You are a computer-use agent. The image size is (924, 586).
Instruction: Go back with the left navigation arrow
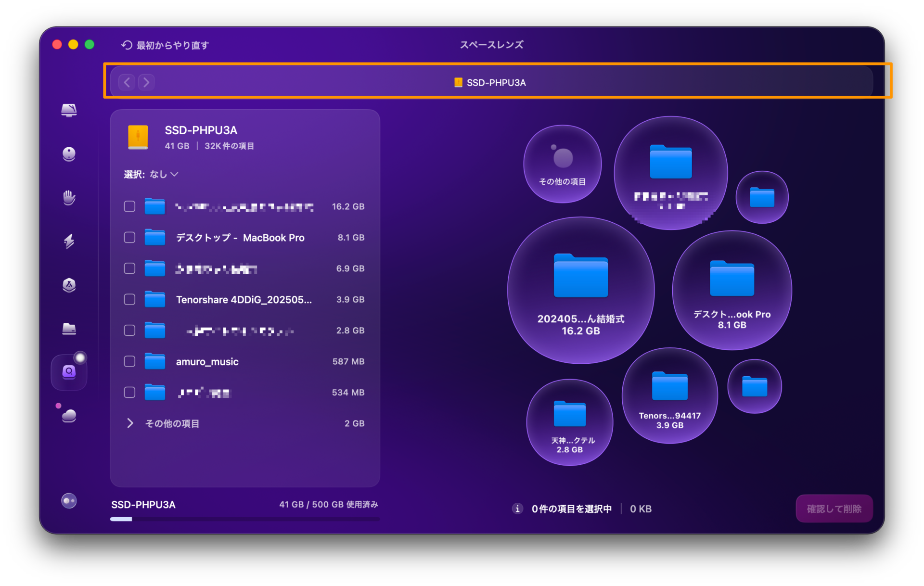point(127,82)
